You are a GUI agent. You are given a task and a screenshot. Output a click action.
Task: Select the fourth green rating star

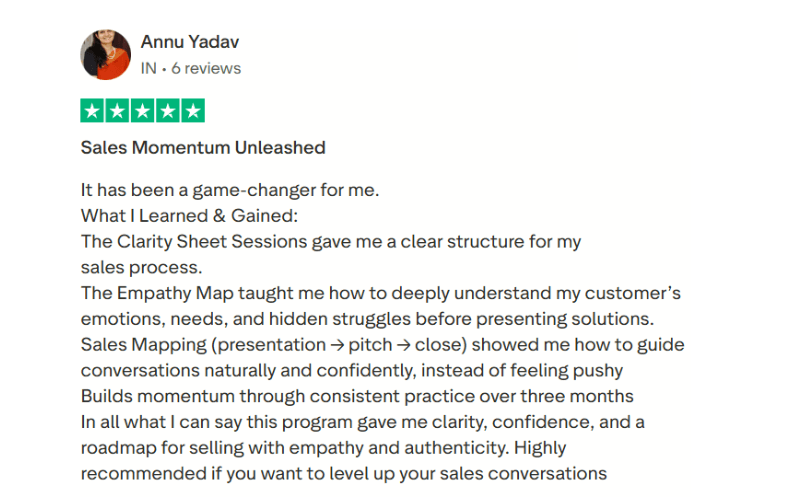pos(168,111)
